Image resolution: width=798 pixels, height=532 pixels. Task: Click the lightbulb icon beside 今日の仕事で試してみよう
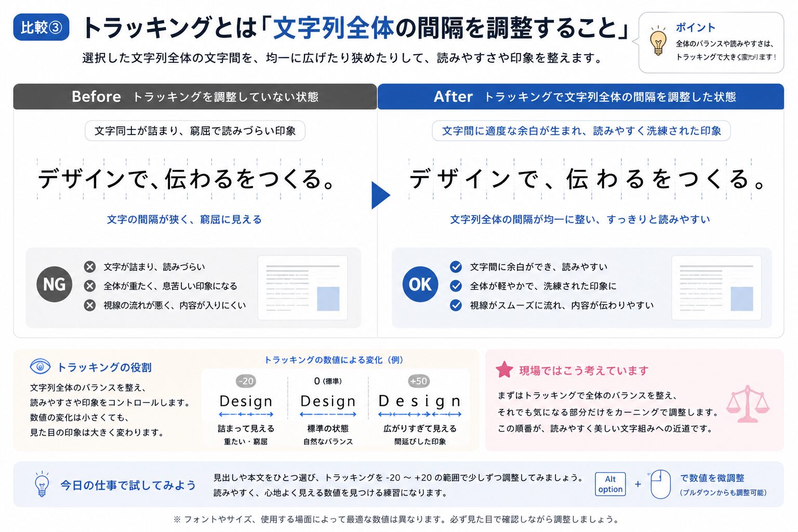point(42,484)
